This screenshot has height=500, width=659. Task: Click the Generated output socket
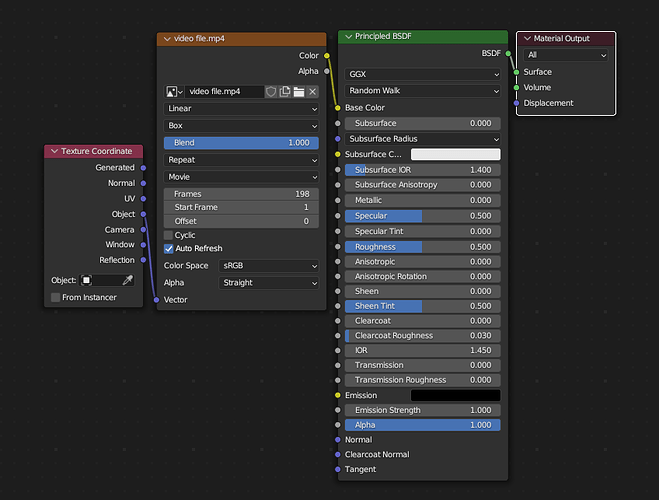143,168
